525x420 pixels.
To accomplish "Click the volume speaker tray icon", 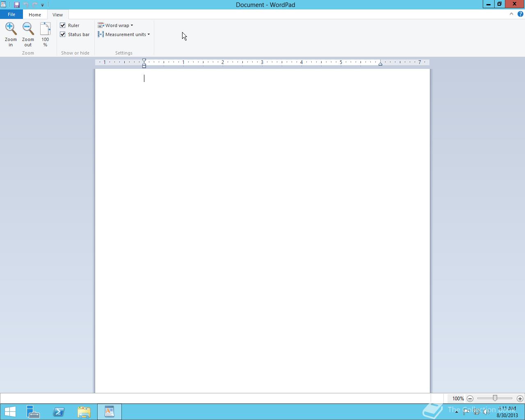I will pos(486,412).
